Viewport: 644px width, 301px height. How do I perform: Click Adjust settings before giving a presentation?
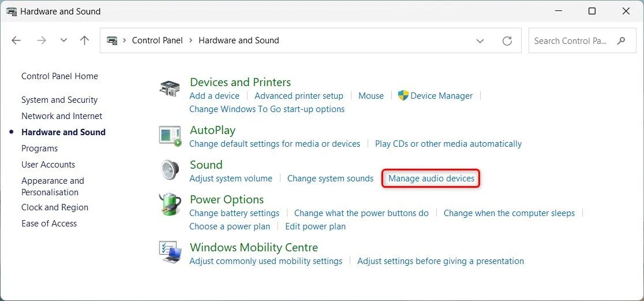tap(441, 261)
